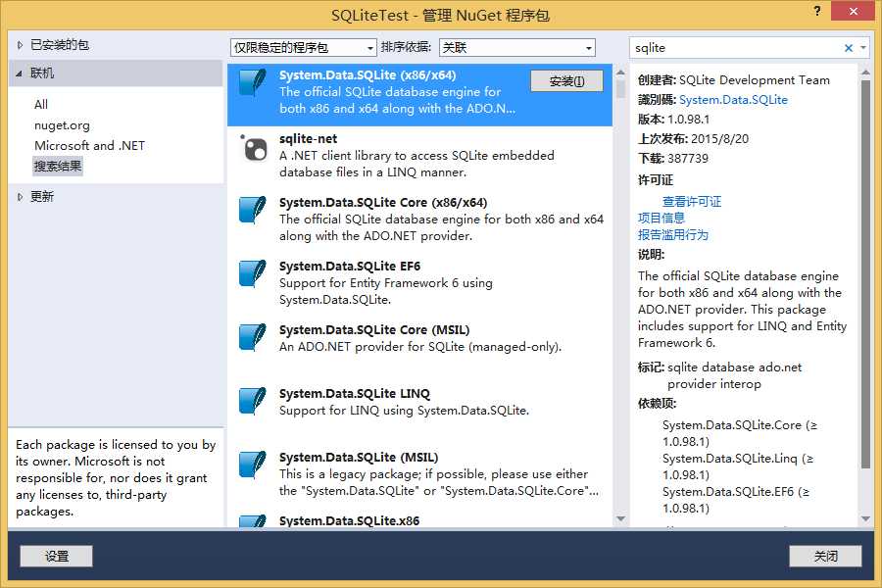Click the System.Data.SQLite (x86/x64) feather icon
The width and height of the screenshot is (882, 588).
(x=253, y=82)
